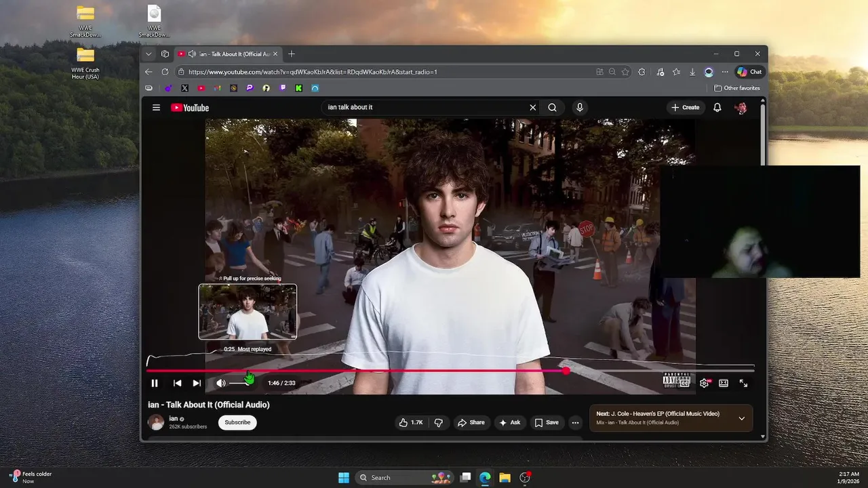Toggle closed captions in the player
Image resolution: width=868 pixels, height=488 pixels.
click(685, 383)
